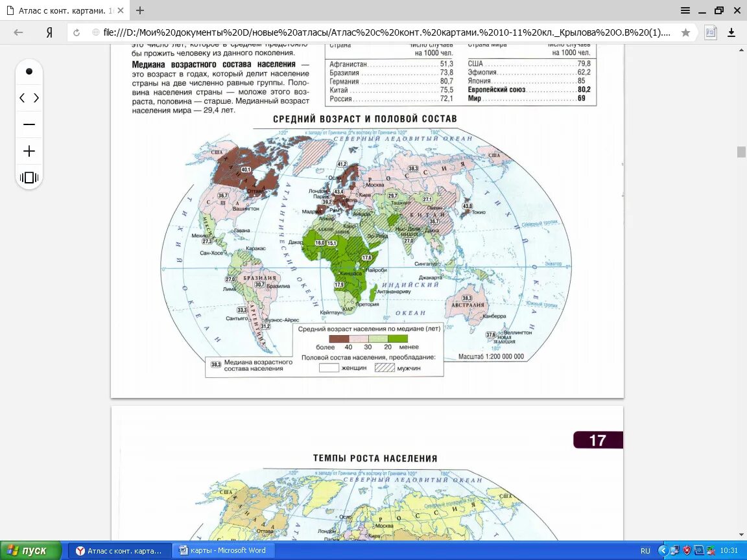The image size is (747, 560).
Task: Expand hidden tray icons chevron
Action: click(x=663, y=551)
